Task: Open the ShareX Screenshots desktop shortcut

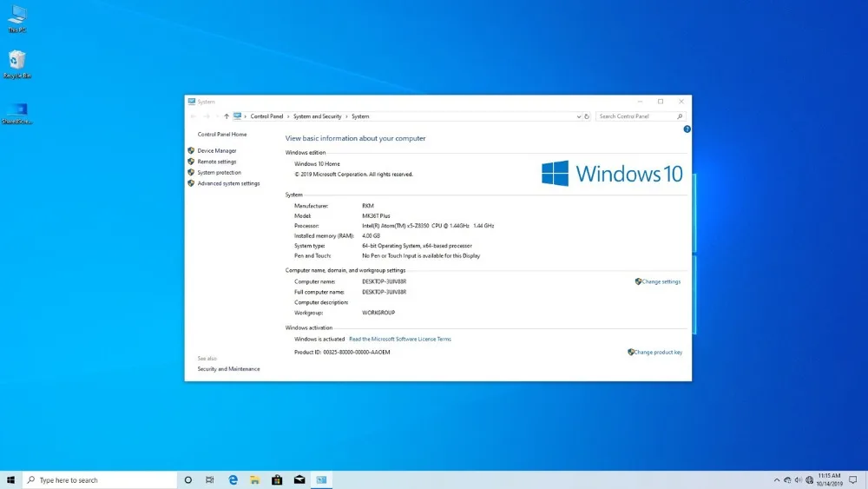Action: point(17,114)
